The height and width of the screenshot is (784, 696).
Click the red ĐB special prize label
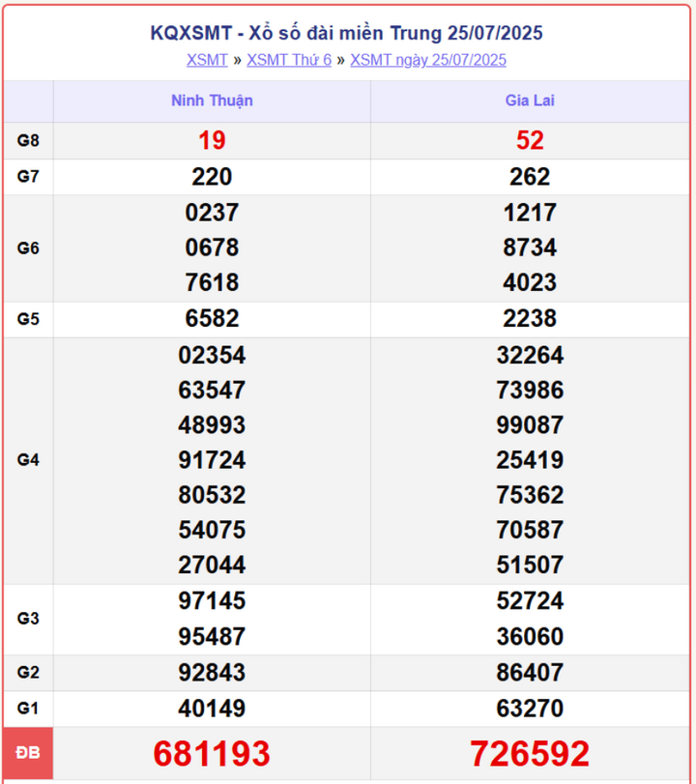click(x=28, y=753)
